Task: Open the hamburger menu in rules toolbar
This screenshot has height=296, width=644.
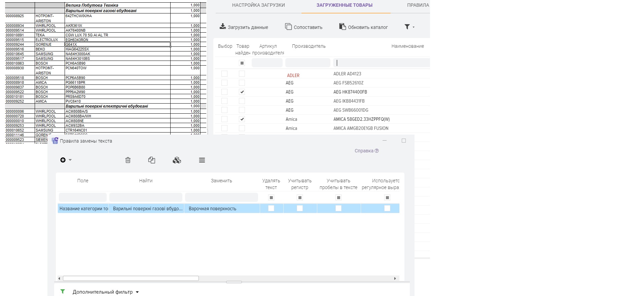Action: [x=202, y=160]
